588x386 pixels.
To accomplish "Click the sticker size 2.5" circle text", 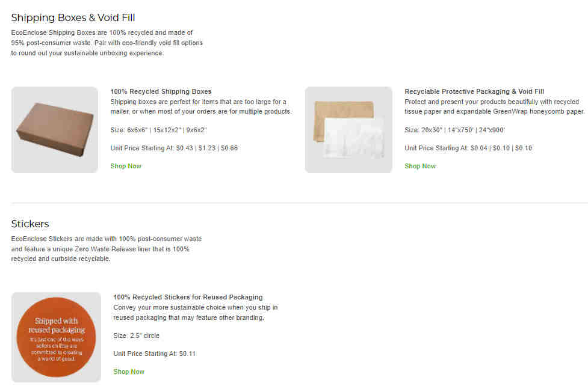I will click(x=137, y=335).
